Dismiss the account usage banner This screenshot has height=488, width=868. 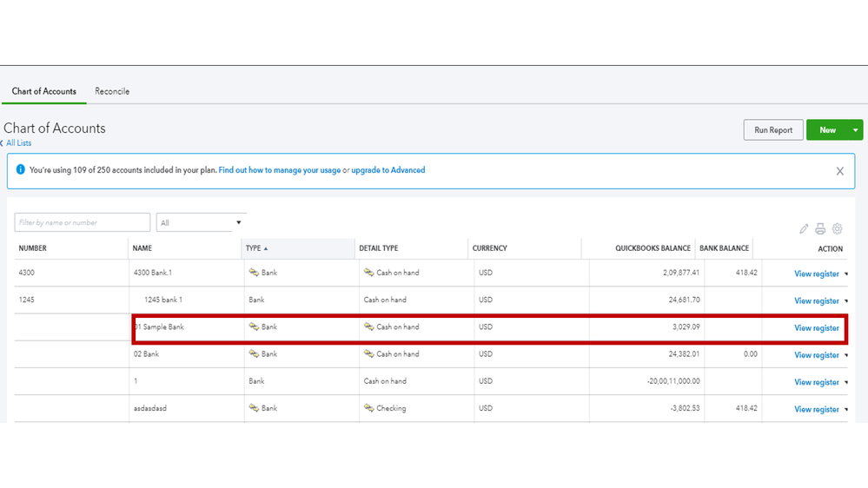[839, 171]
